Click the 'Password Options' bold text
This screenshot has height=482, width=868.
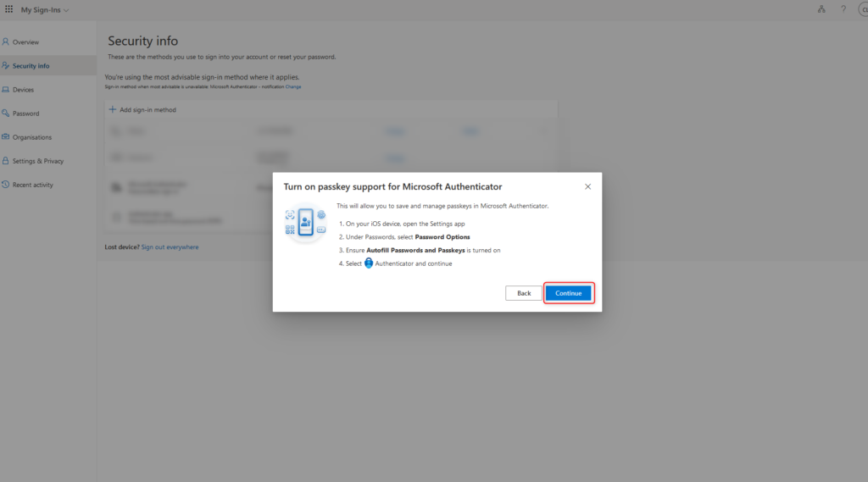[x=442, y=237]
